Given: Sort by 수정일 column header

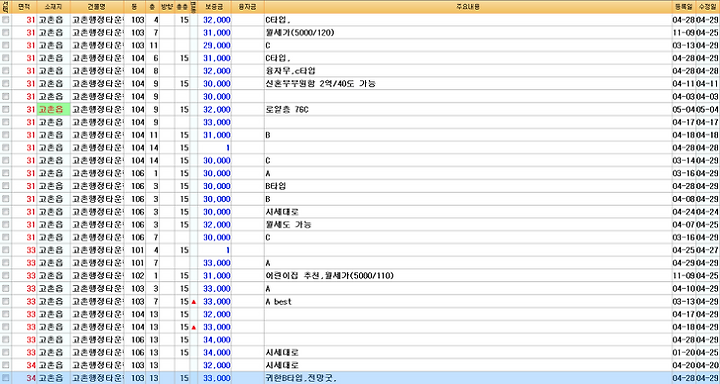Looking at the screenshot, I should point(708,7).
